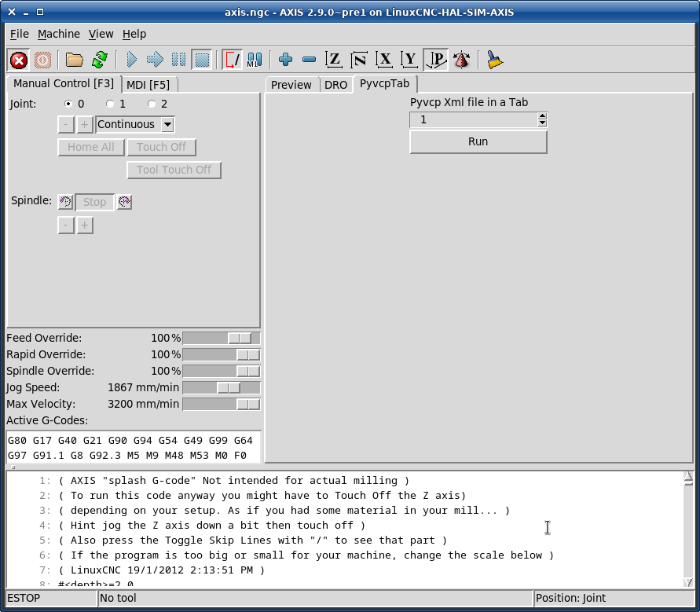Viewport: 700px width, 612px height.
Task: Adjust the Feed Override slider
Action: point(222,339)
